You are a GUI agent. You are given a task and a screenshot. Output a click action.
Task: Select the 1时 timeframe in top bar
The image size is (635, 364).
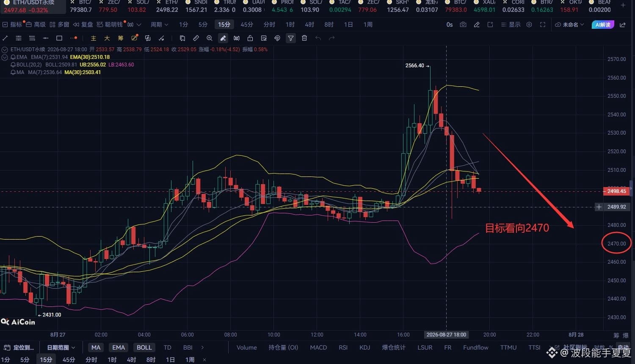pos(290,25)
